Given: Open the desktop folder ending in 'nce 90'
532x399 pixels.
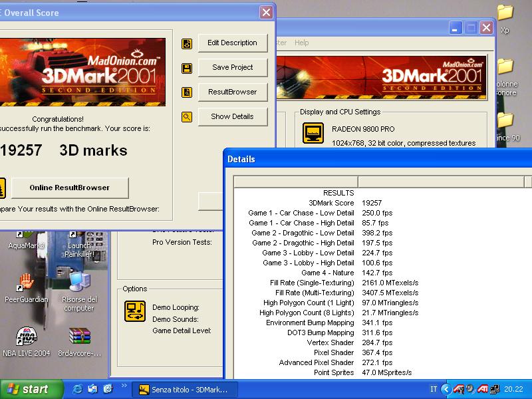Looking at the screenshot, I should pyautogui.click(x=507, y=126).
